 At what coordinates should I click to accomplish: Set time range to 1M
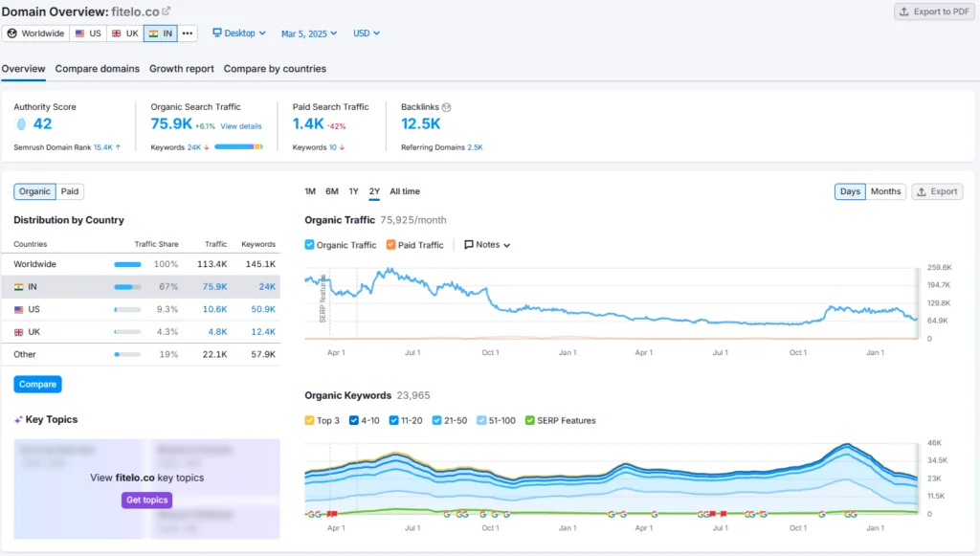point(310,191)
